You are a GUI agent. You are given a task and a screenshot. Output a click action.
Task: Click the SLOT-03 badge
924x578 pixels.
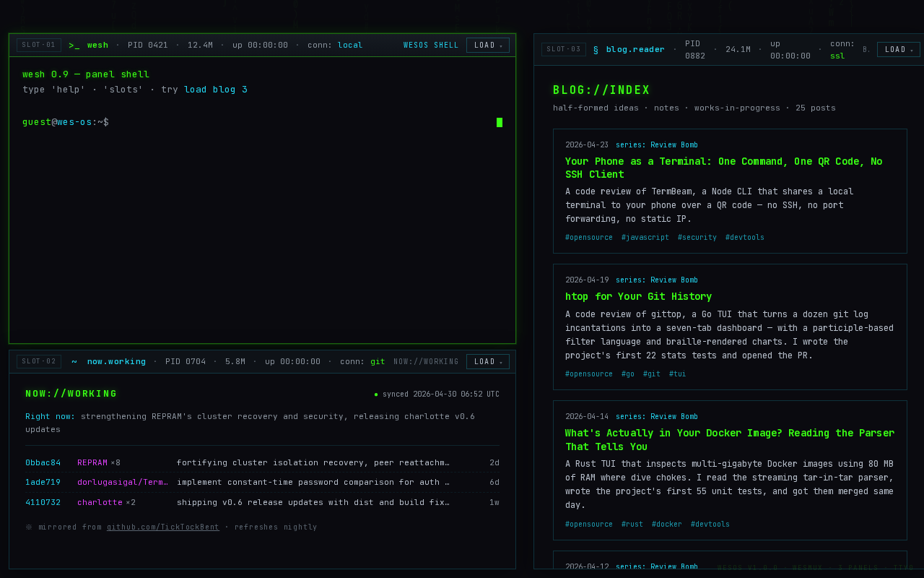pos(564,49)
